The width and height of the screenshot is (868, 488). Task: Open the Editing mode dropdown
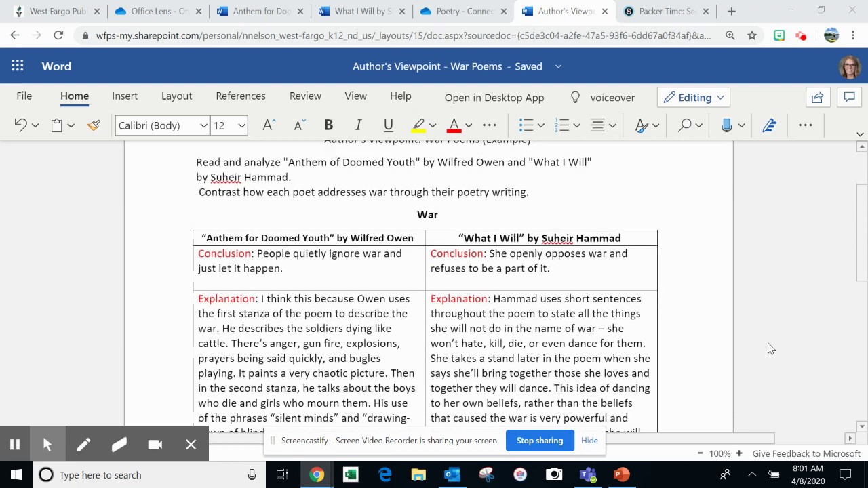(x=694, y=98)
